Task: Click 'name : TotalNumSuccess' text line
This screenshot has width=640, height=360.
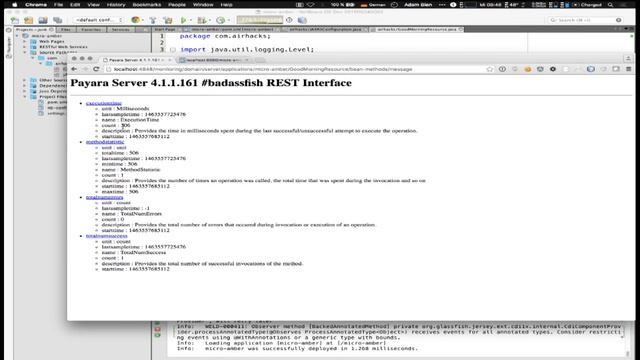Action: coord(134,252)
